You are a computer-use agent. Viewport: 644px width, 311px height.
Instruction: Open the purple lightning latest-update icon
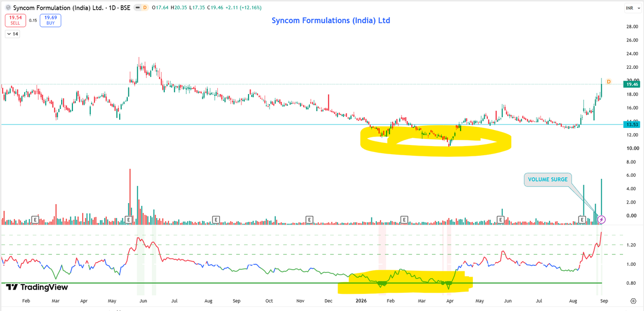point(602,219)
